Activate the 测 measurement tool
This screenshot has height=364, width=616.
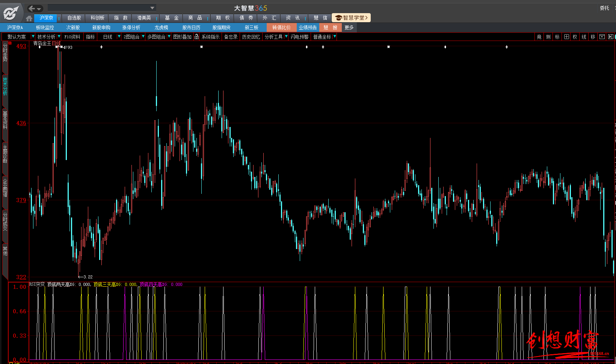(548, 37)
